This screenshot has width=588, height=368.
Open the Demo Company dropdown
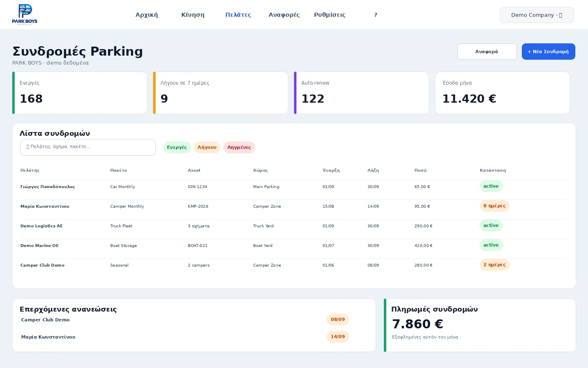coord(537,15)
